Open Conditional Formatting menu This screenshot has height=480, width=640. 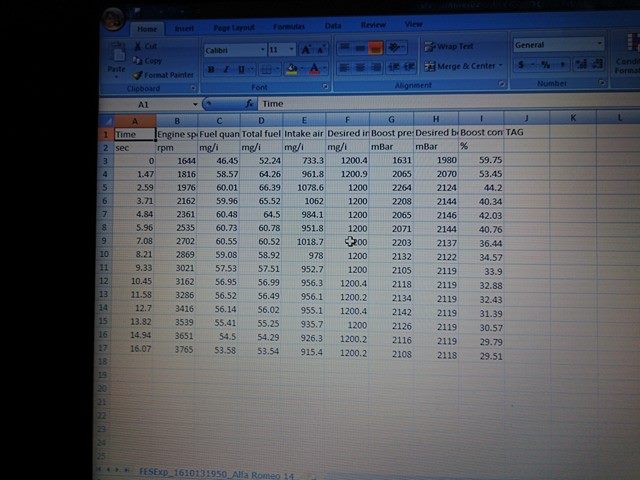click(x=629, y=53)
